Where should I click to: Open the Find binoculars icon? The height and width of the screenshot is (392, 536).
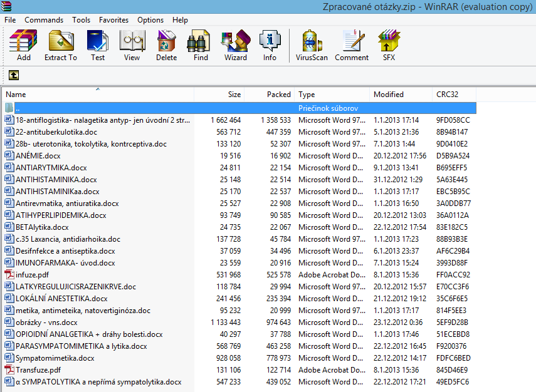(x=201, y=46)
